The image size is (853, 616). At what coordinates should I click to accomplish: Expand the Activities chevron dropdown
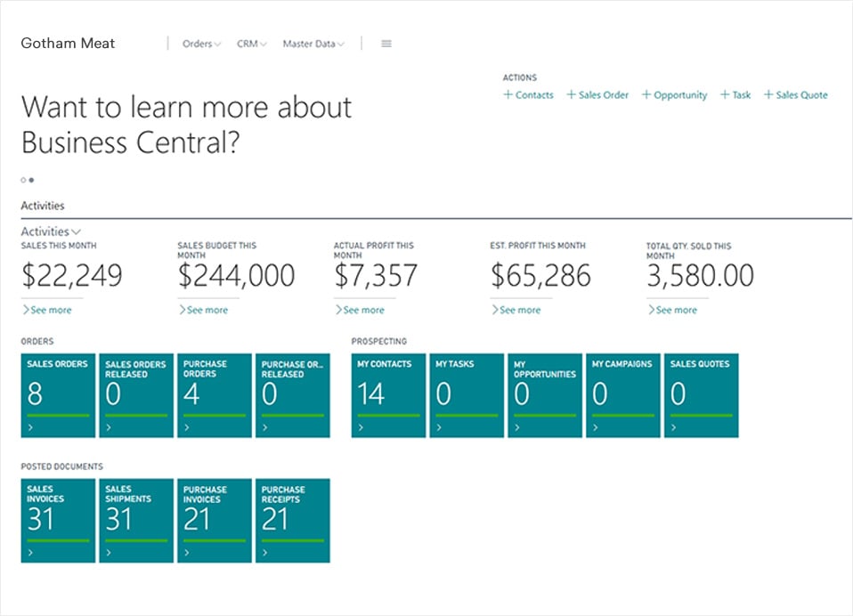51,231
